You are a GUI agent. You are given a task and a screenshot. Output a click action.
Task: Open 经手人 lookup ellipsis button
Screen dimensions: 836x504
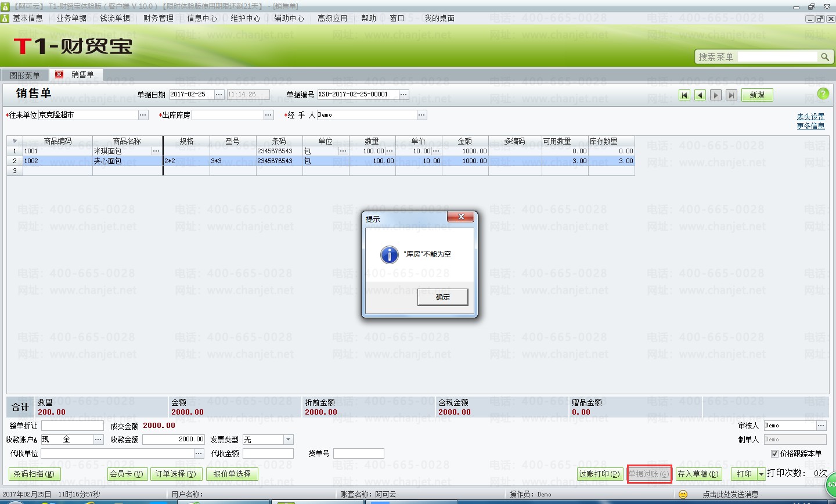point(422,115)
